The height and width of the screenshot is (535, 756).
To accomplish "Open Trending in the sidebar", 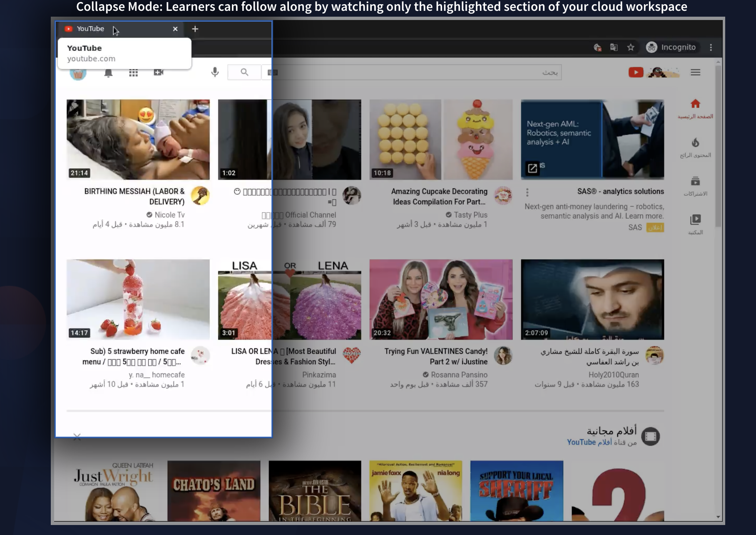I will click(695, 147).
